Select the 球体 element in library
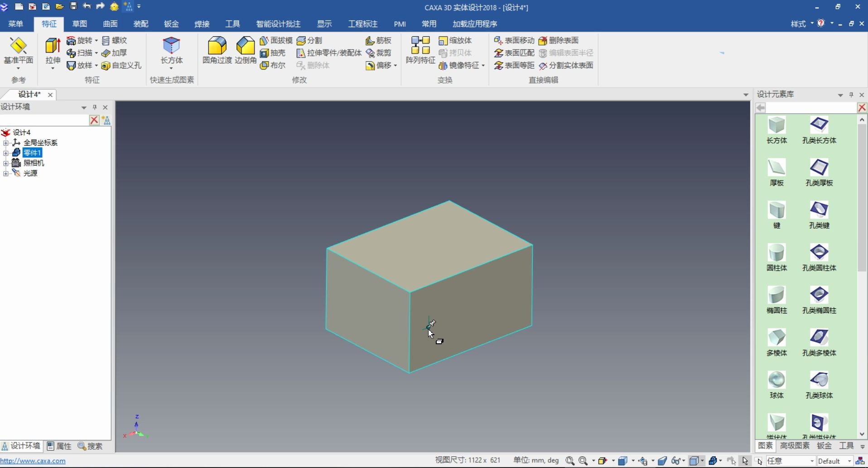868x468 pixels. [776, 385]
